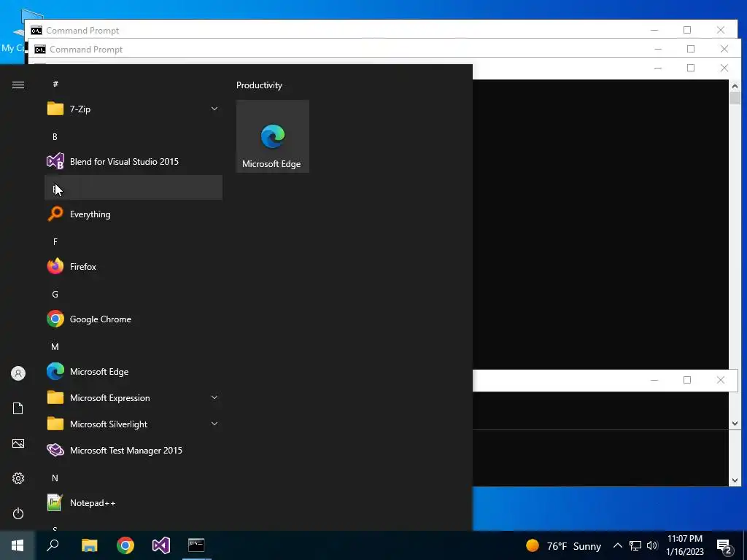Open Settings gear in Start sidebar
The width and height of the screenshot is (747, 560).
(18, 478)
